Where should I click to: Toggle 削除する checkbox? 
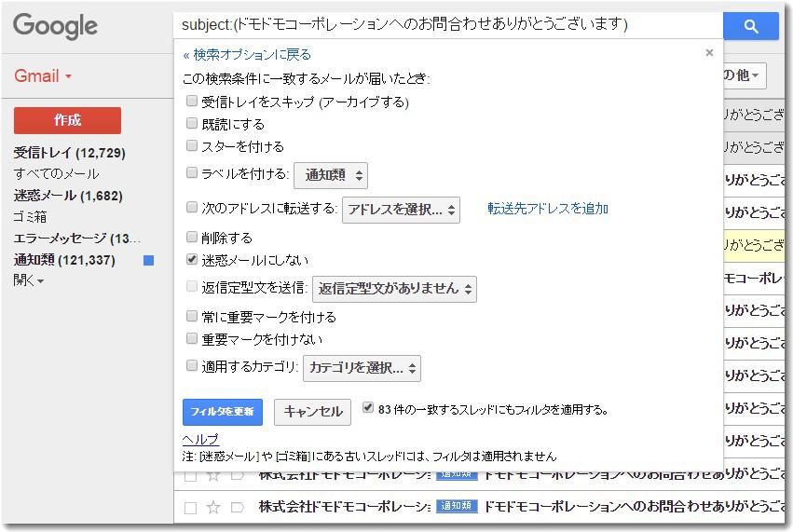click(192, 237)
